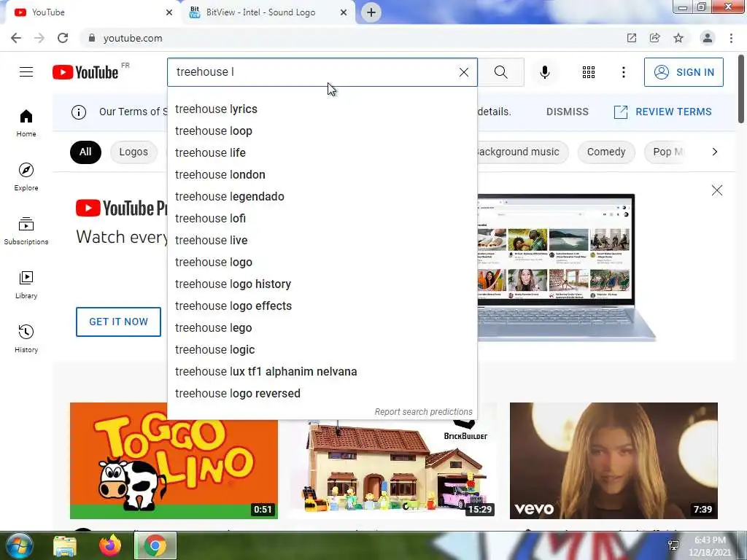Viewport: 747px width, 560px height.
Task: Close the YouTube tab
Action: [x=169, y=12]
